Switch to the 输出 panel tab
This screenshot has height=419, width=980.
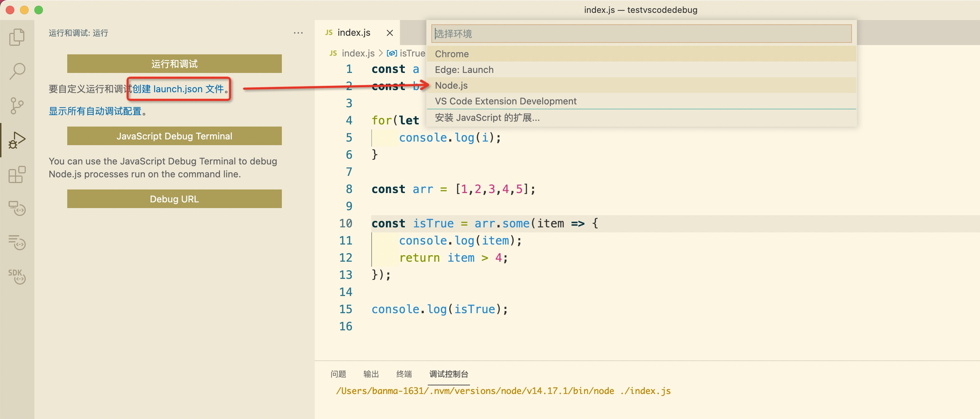(x=371, y=374)
